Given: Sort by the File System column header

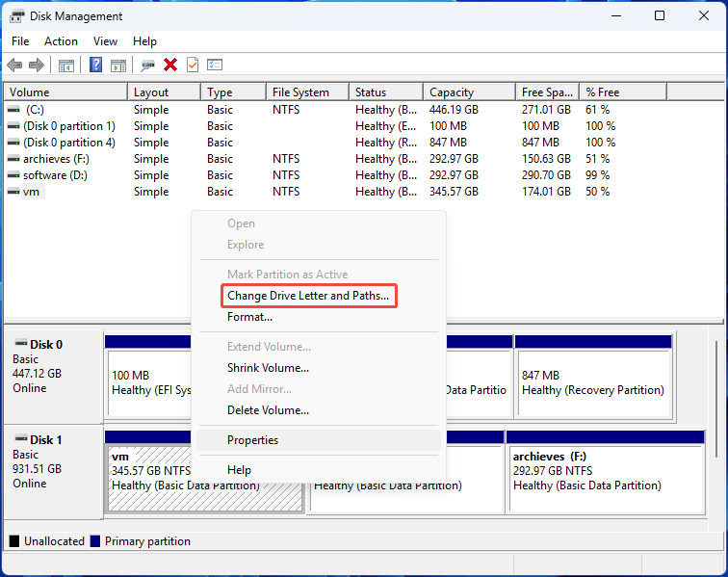Looking at the screenshot, I should click(x=308, y=92).
